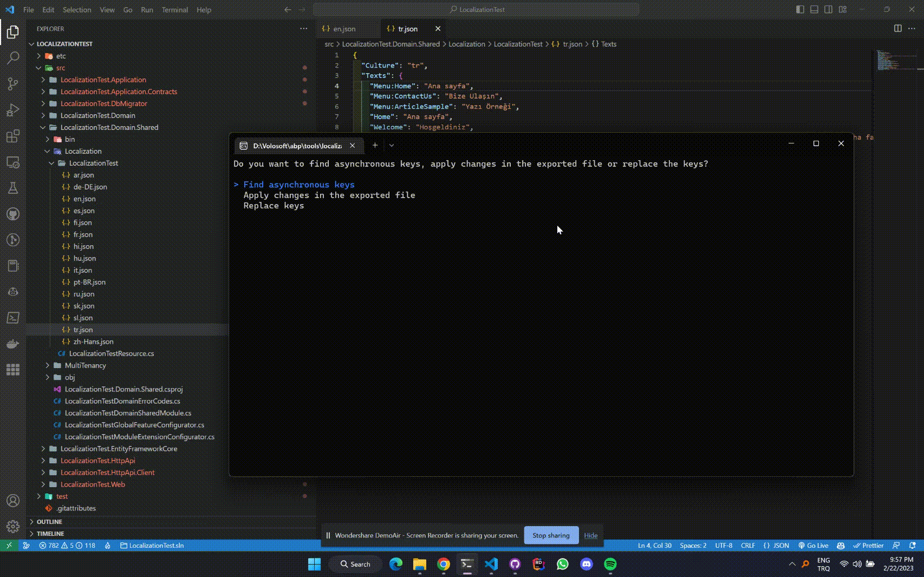Open Source Control view icon
The image size is (924, 577).
pos(13,84)
